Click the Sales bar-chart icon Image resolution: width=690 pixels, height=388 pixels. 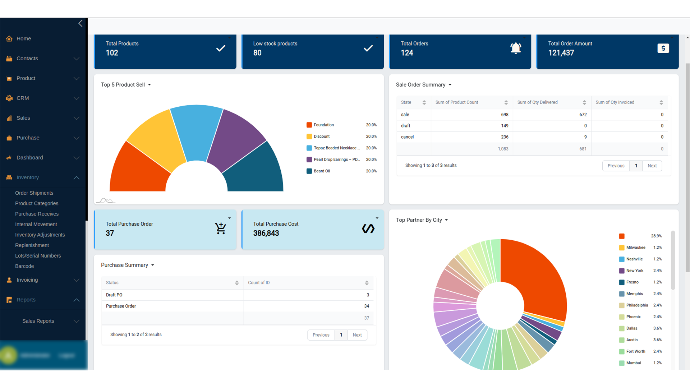coord(9,118)
